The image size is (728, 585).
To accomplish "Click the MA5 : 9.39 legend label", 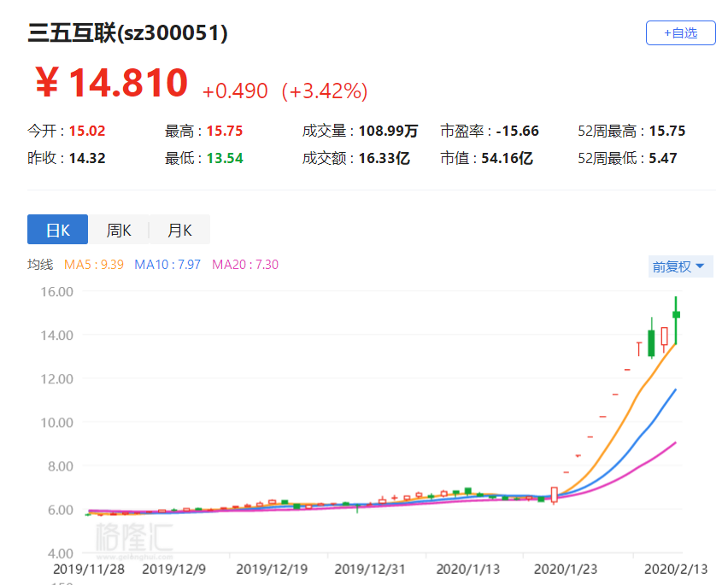I will coord(94,265).
